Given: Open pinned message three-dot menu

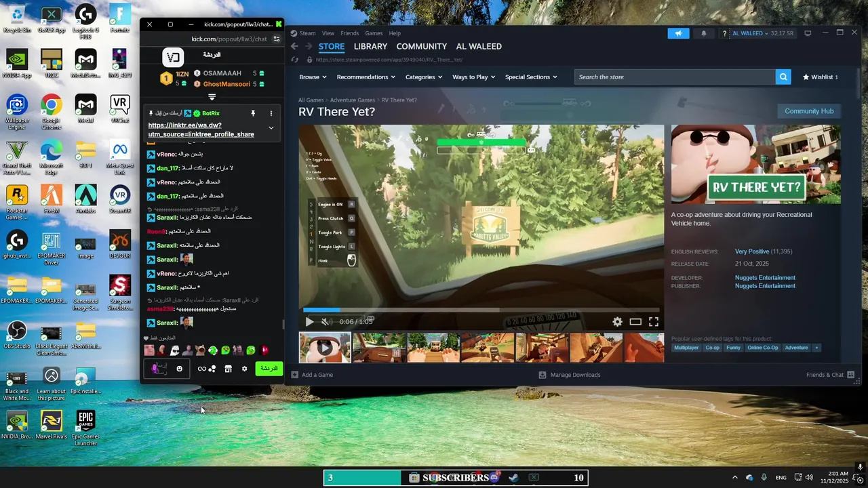Looking at the screenshot, I should pos(271,113).
